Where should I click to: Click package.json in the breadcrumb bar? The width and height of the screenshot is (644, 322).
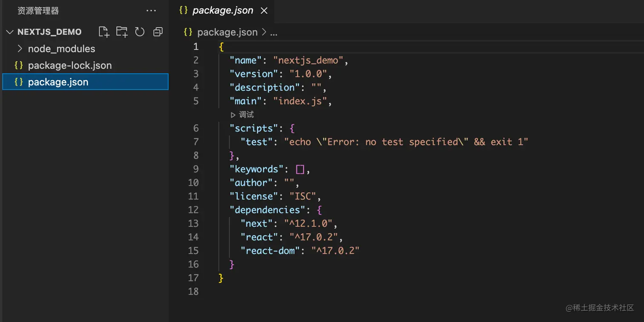click(x=227, y=32)
